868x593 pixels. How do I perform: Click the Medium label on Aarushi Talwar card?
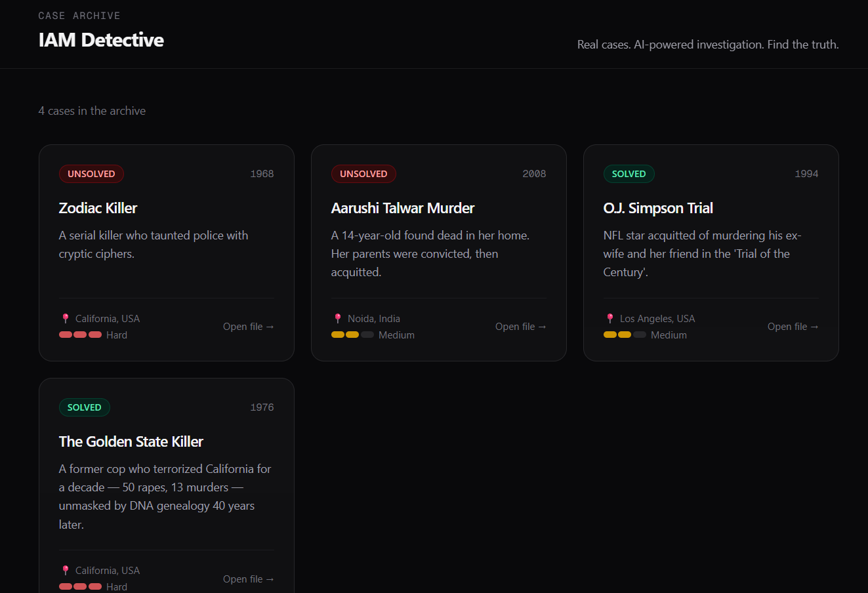tap(396, 335)
